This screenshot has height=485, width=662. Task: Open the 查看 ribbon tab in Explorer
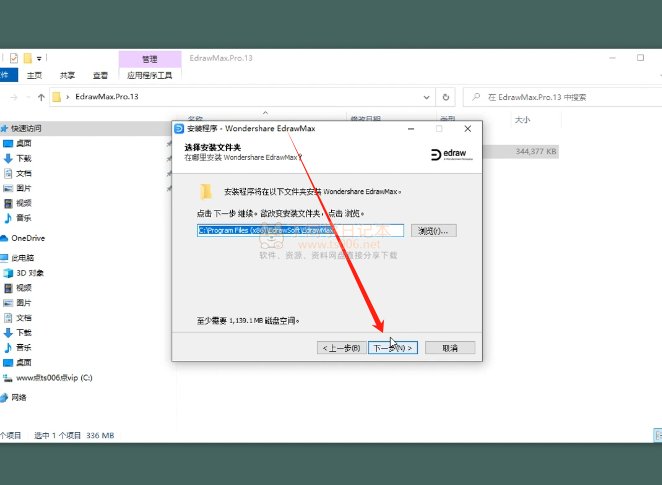(100, 75)
